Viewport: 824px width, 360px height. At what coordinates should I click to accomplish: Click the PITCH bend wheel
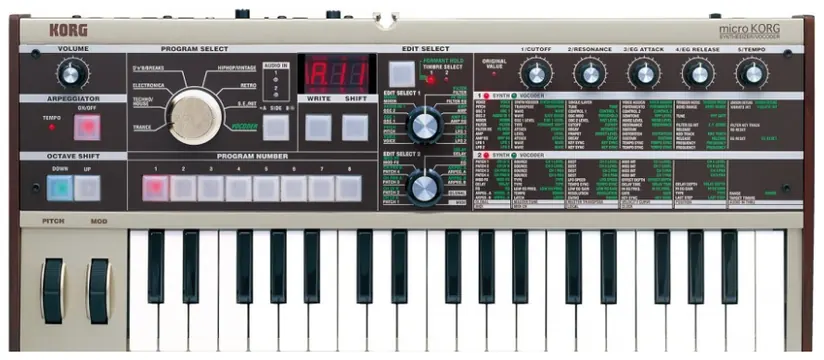(53, 291)
